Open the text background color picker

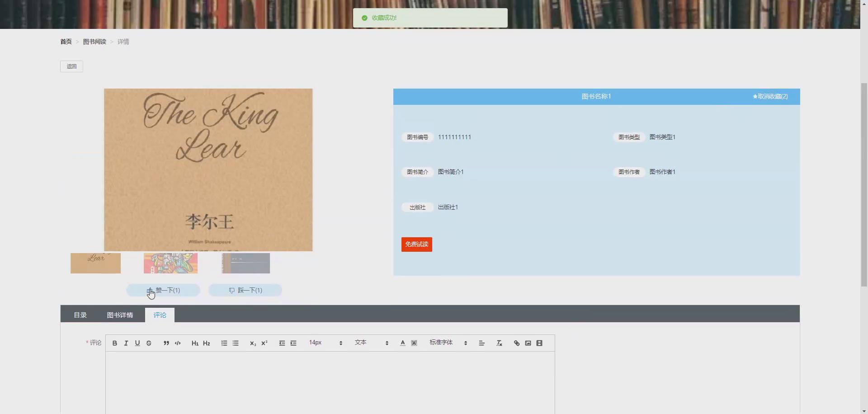[x=414, y=343]
